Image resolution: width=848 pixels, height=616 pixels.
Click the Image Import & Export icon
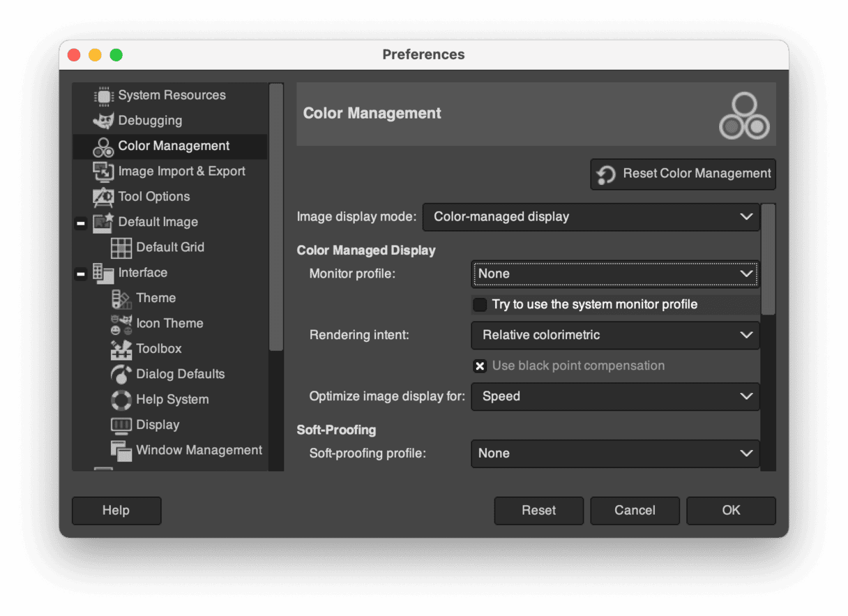103,172
